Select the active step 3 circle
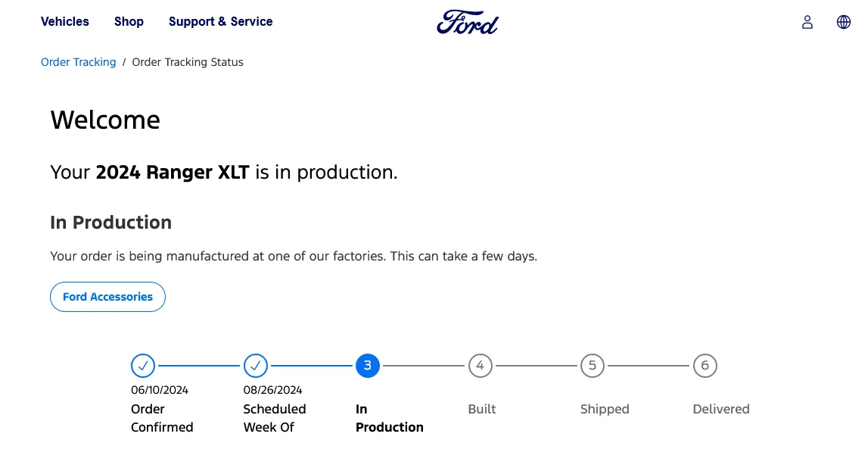Image resolution: width=868 pixels, height=471 pixels. tap(368, 366)
